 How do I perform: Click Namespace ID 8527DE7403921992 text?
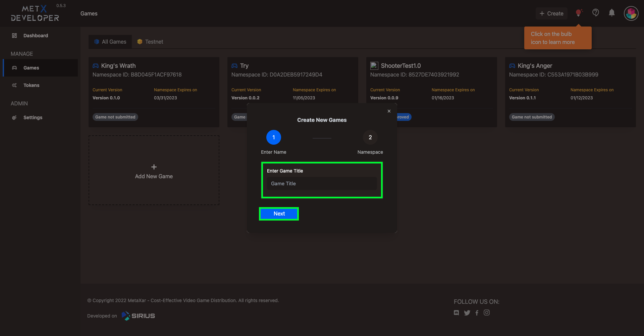tap(415, 75)
